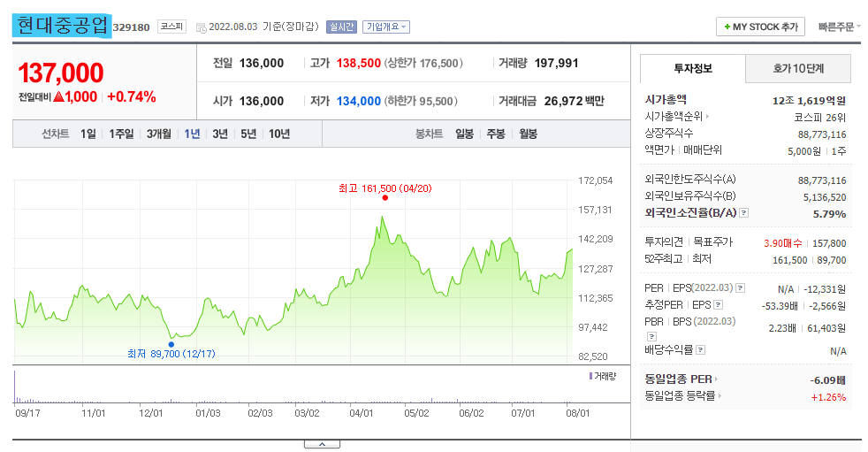This screenshot has height=452, width=868.
Task: Click help icon next to 외국인소진율(B/A)
Action: pos(744,213)
